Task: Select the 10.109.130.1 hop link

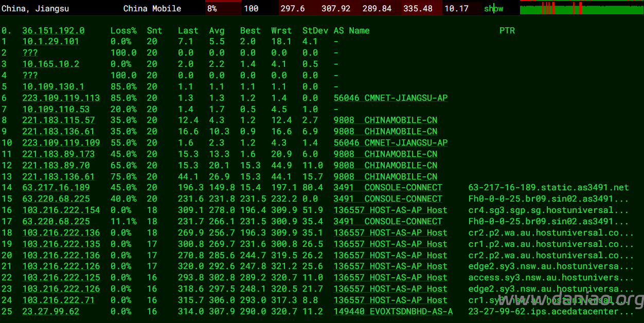Action: [x=53, y=87]
